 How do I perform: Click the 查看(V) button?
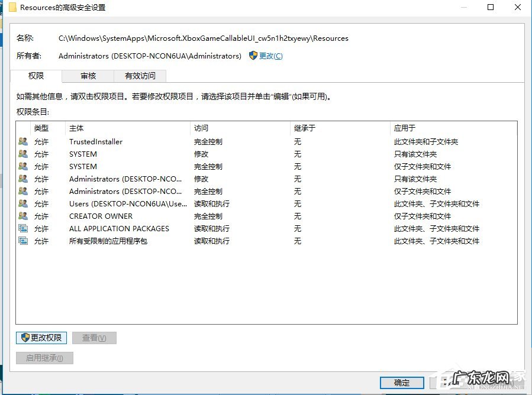coord(94,338)
